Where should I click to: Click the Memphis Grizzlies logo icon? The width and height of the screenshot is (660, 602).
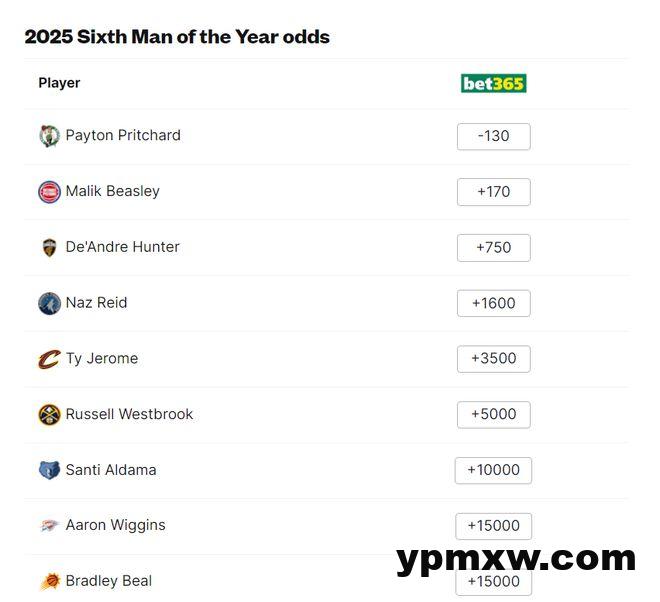49,470
